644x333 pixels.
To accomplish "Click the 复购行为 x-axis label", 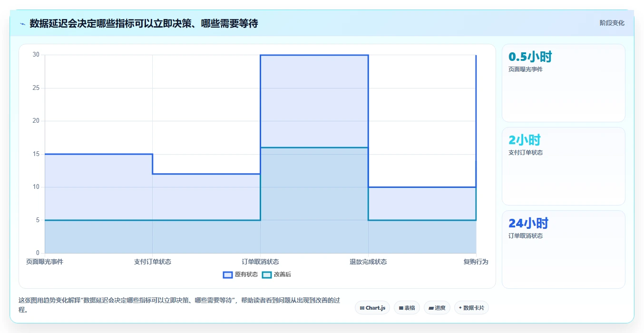I will tap(476, 262).
